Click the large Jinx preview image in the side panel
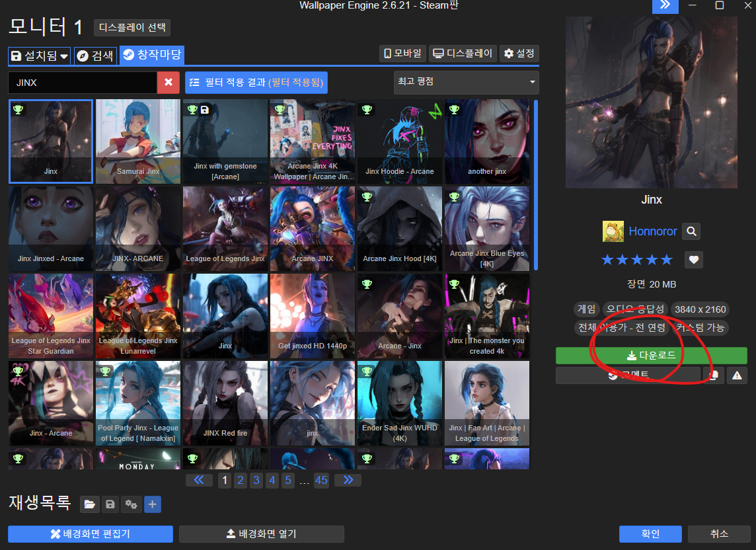The width and height of the screenshot is (756, 550). 652,102
